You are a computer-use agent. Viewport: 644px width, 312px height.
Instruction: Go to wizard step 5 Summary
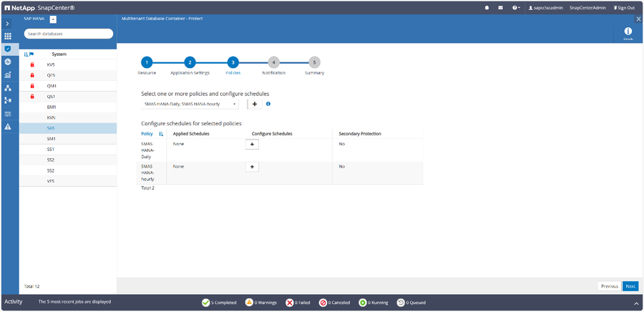click(x=314, y=62)
